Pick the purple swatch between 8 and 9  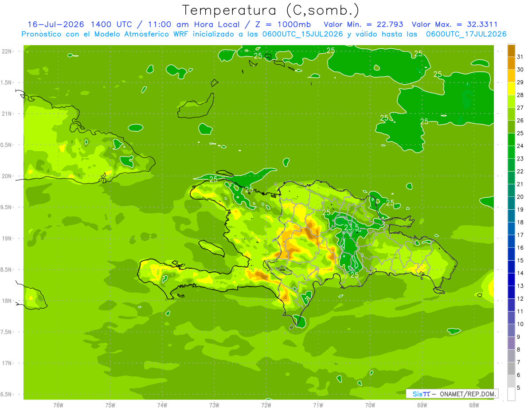pyautogui.click(x=511, y=343)
